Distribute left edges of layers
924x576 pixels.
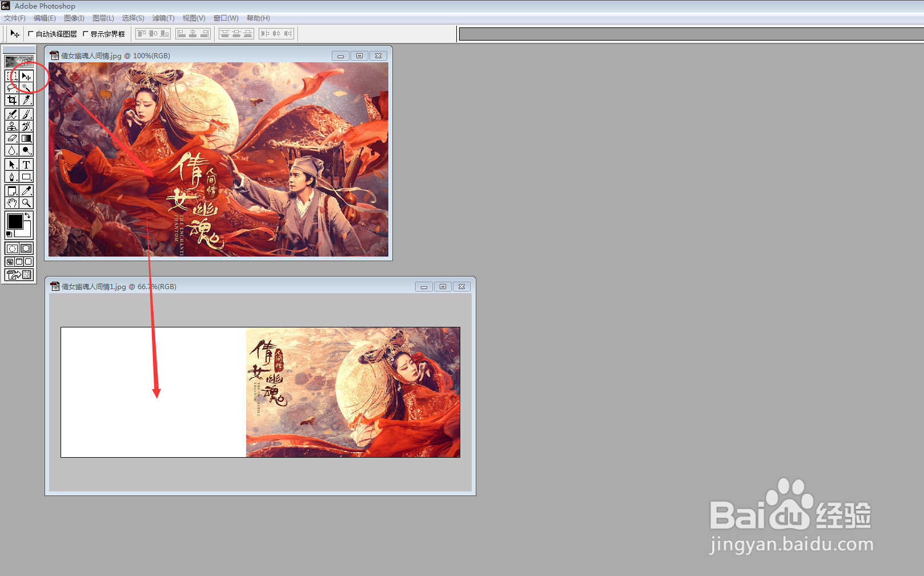click(265, 34)
